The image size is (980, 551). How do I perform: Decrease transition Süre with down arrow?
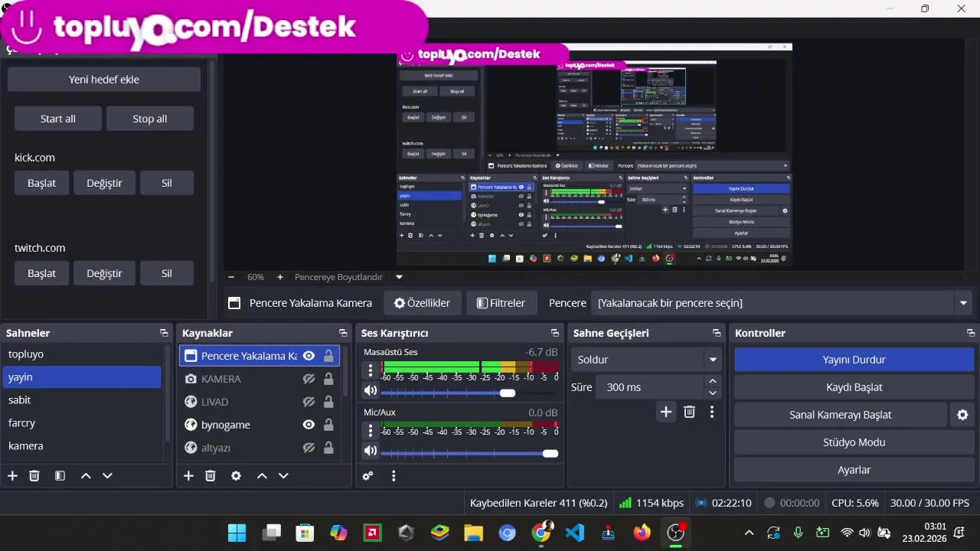[x=713, y=393]
